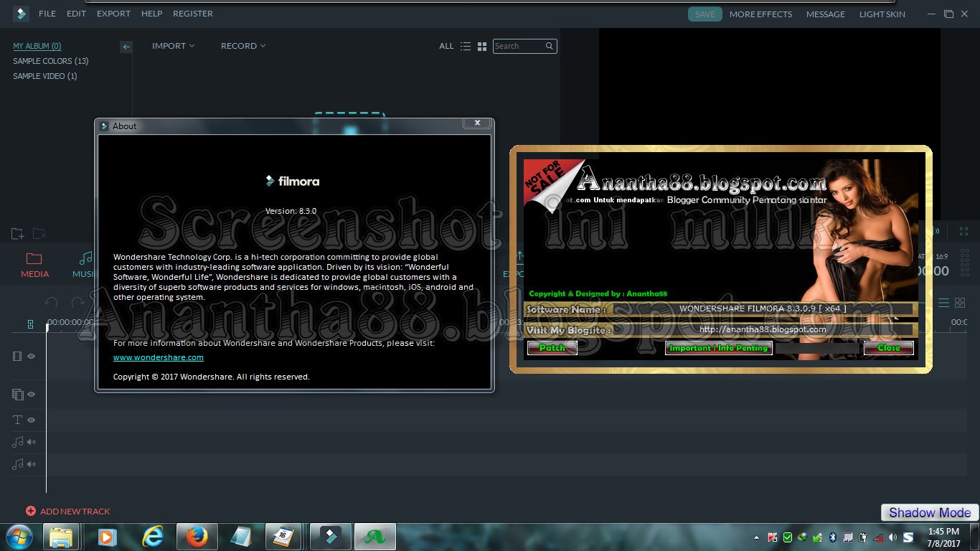Click the first music track note icon
This screenshot has width=980, height=551.
[x=18, y=442]
